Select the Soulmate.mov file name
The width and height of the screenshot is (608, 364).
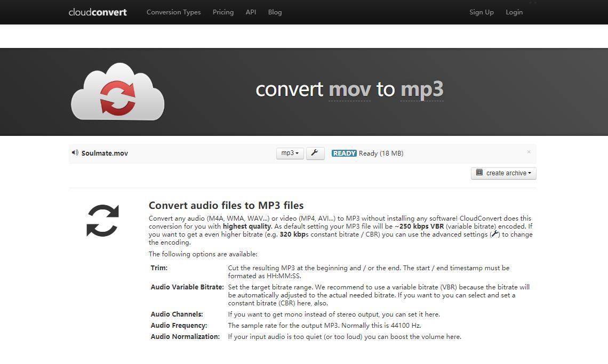105,153
